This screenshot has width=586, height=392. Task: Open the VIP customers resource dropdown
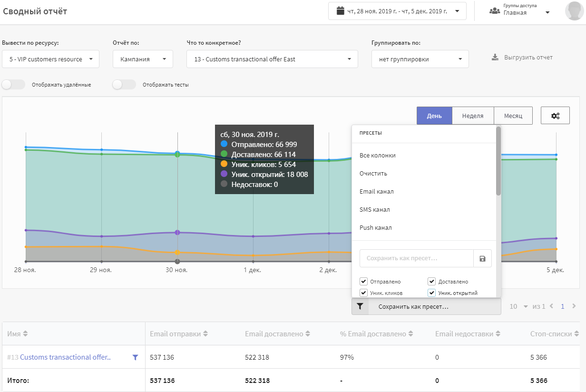tap(50, 59)
